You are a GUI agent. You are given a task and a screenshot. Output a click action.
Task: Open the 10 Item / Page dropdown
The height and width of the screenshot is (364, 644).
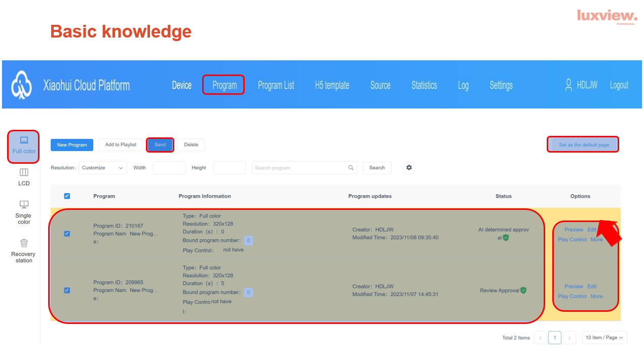coord(604,338)
